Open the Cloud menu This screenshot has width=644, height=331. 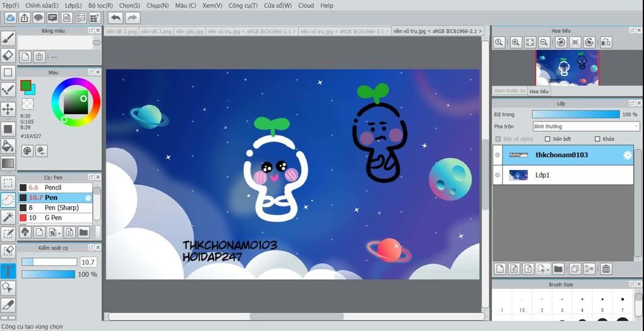(306, 5)
